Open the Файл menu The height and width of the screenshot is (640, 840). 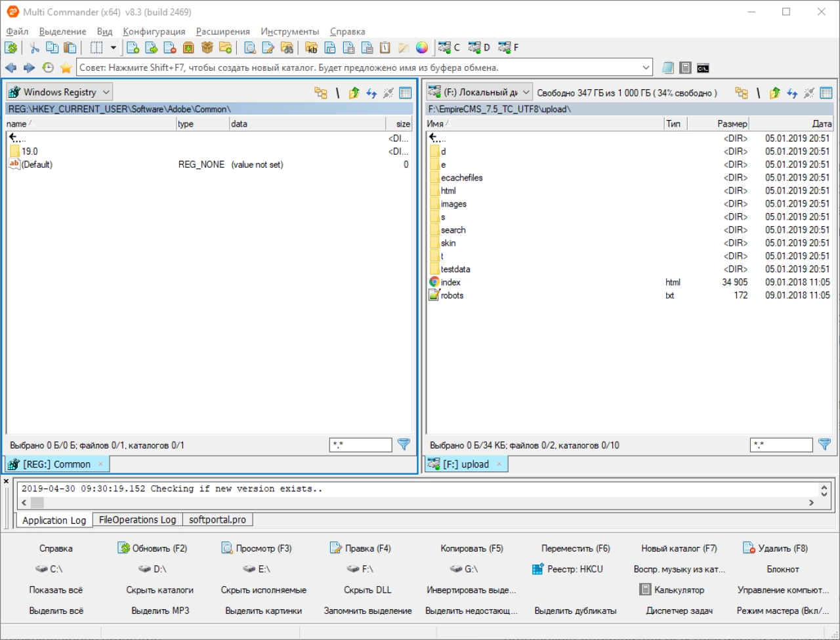click(x=17, y=31)
